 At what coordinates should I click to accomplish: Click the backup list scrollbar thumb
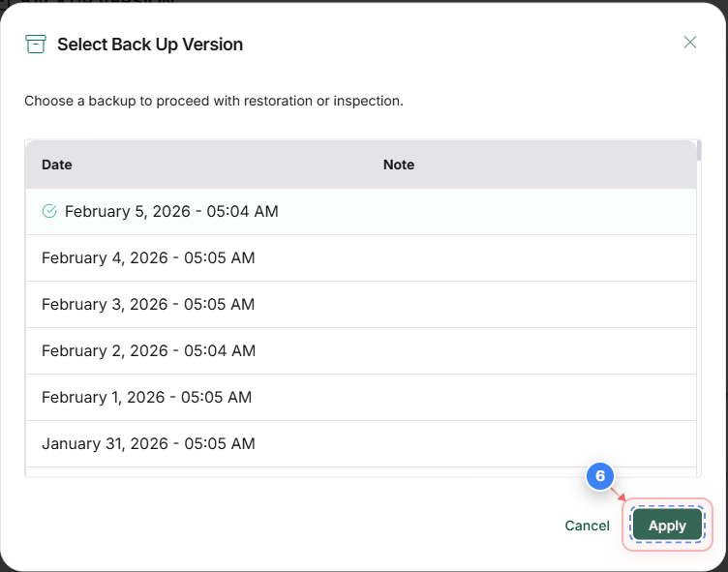(x=699, y=151)
